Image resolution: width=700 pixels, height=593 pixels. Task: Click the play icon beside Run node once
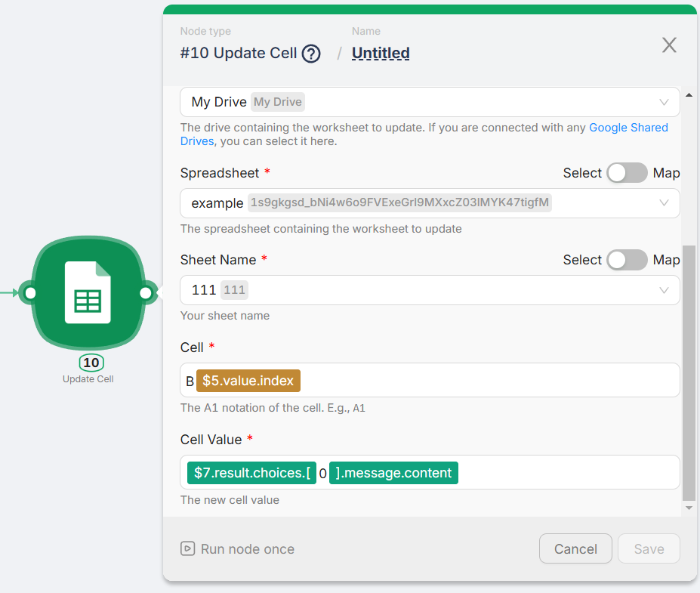[x=187, y=549]
